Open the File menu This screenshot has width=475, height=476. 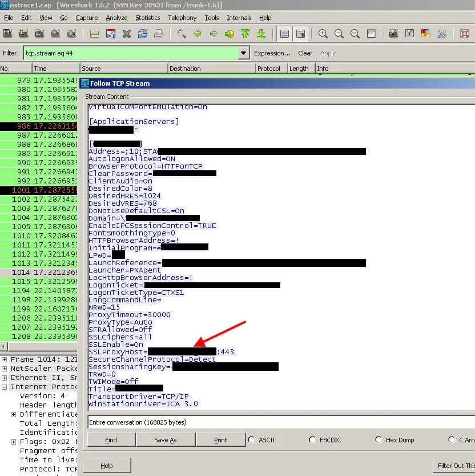9,18
